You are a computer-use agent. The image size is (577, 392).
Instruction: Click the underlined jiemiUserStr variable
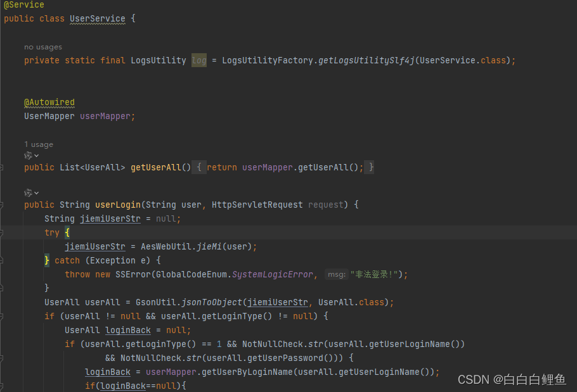pos(110,218)
